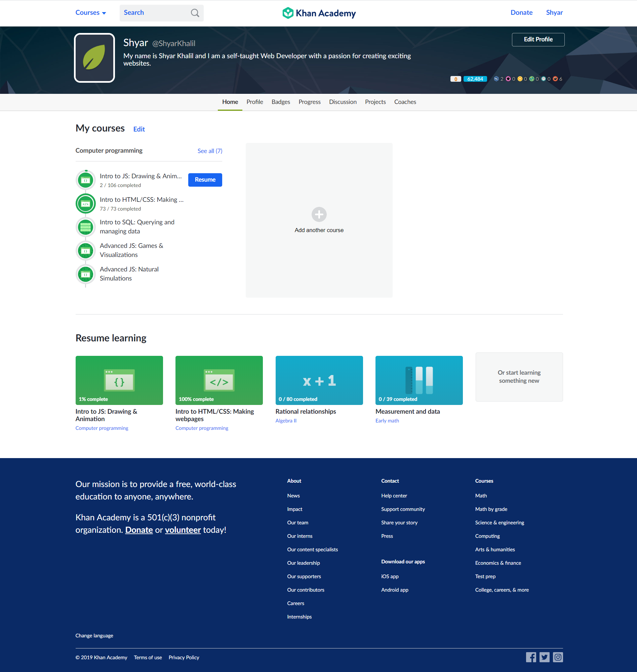This screenshot has height=672, width=637.
Task: Open the iOS app footer link
Action: click(390, 576)
